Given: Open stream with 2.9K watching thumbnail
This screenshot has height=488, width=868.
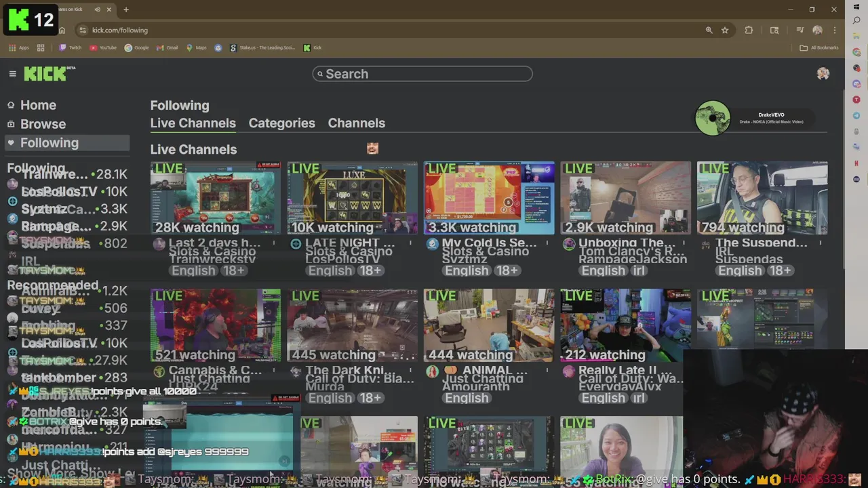Looking at the screenshot, I should click(x=626, y=198).
